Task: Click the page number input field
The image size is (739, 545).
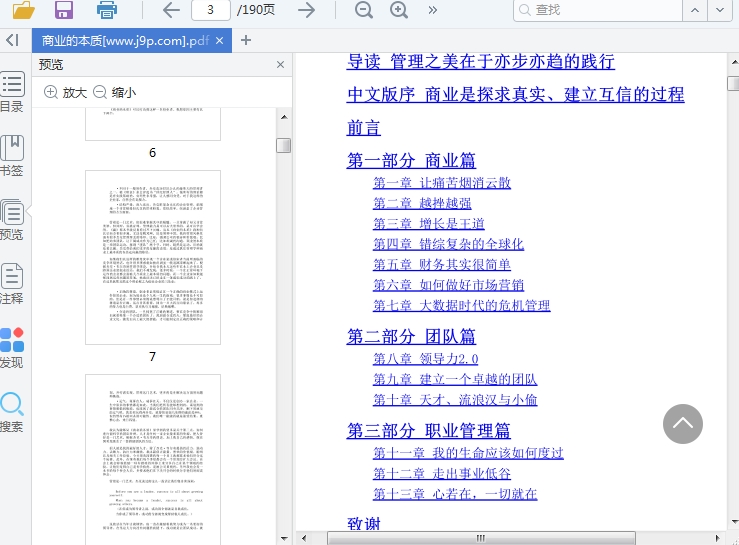Action: (211, 10)
